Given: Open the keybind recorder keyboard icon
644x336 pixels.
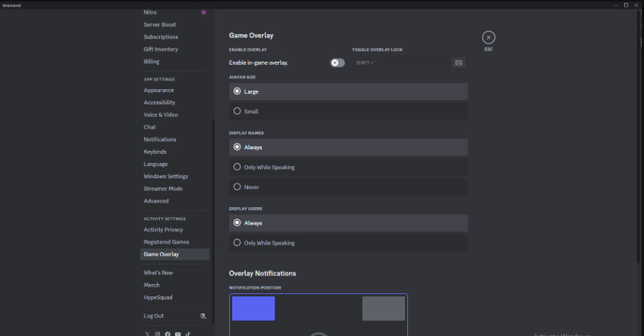Looking at the screenshot, I should pyautogui.click(x=458, y=63).
